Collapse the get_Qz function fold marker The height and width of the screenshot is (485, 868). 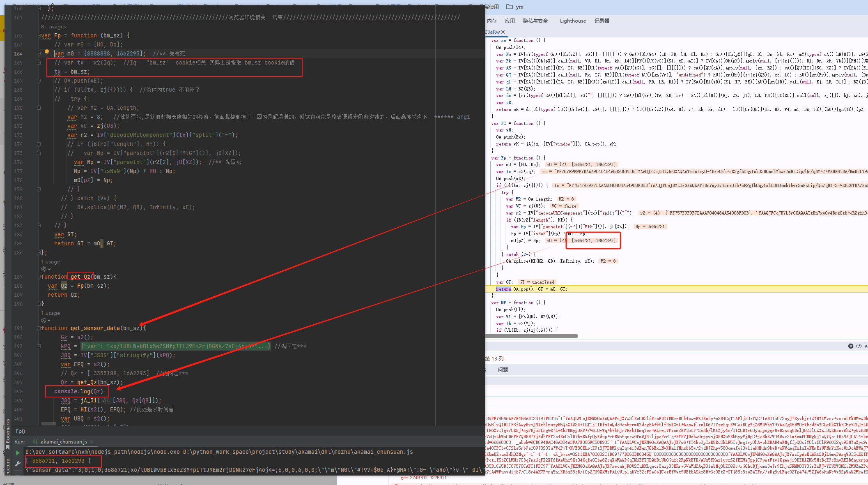(39, 277)
